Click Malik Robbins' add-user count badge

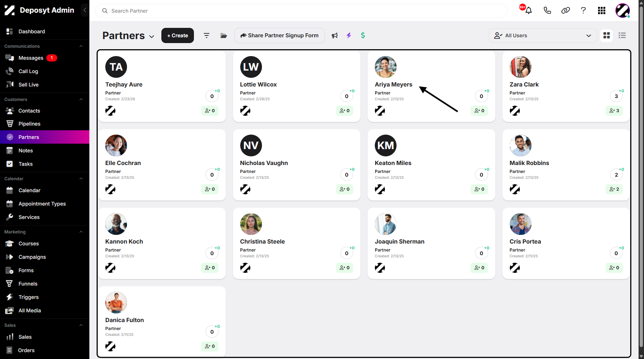click(x=614, y=189)
